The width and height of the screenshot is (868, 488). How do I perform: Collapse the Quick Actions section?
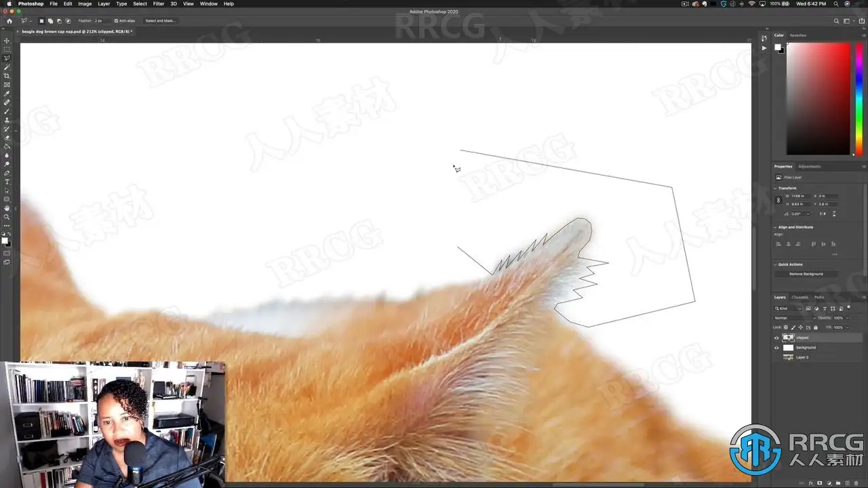pyautogui.click(x=776, y=264)
